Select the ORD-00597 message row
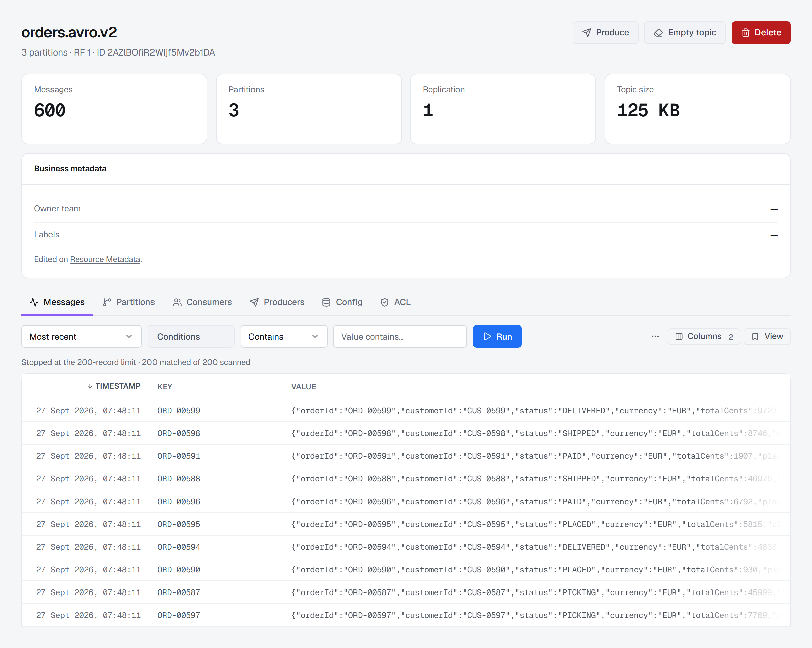Viewport: 812px width, 648px height. (x=406, y=615)
